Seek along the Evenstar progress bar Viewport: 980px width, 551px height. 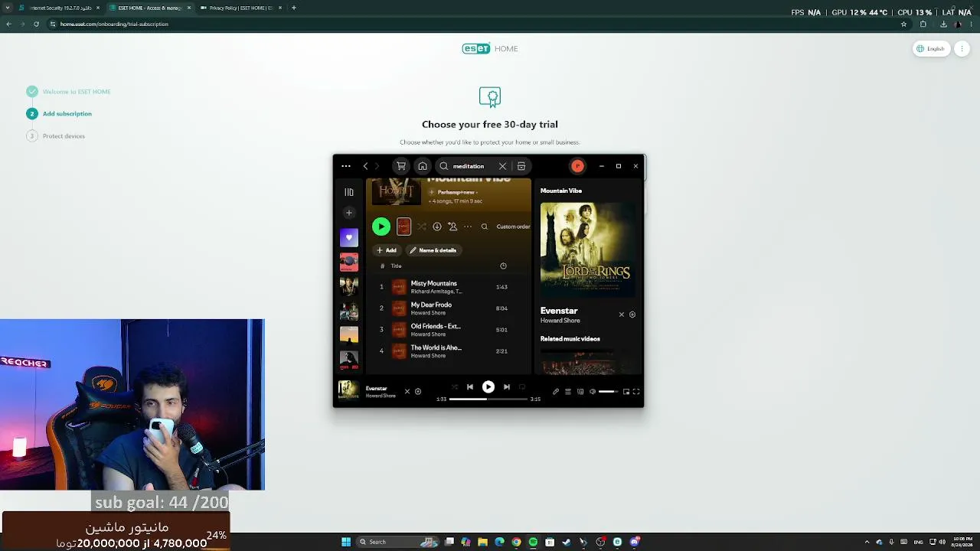coord(488,399)
